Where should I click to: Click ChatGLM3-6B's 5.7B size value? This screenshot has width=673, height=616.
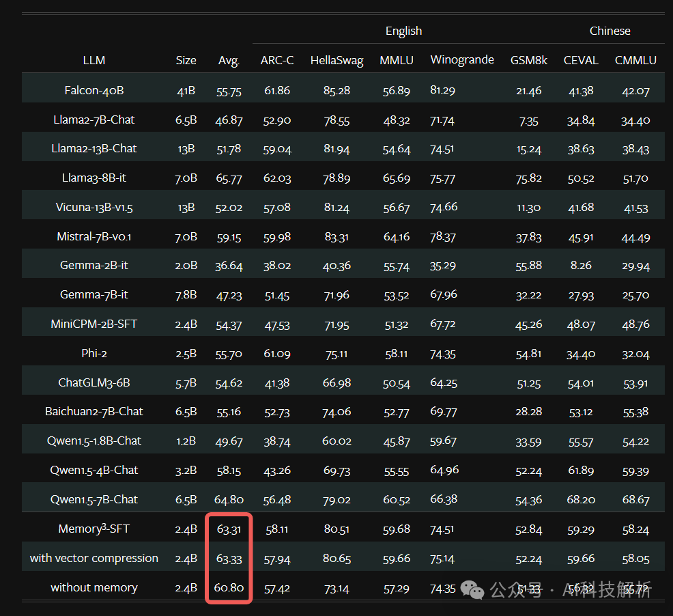point(186,383)
